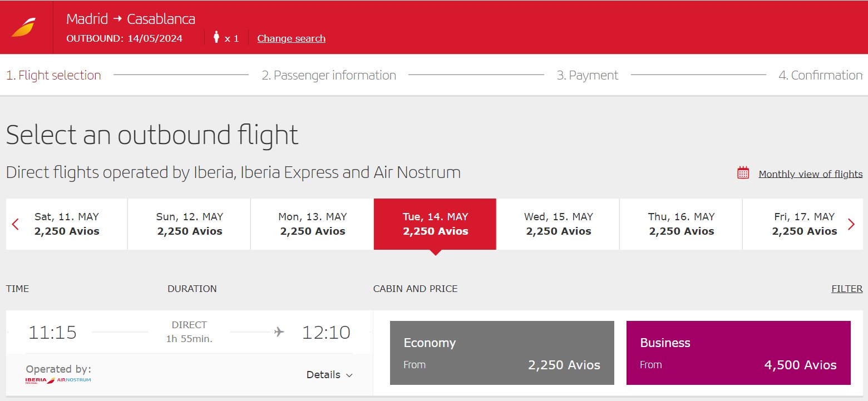Select the Sun, 12 MAY date tab

[190, 224]
